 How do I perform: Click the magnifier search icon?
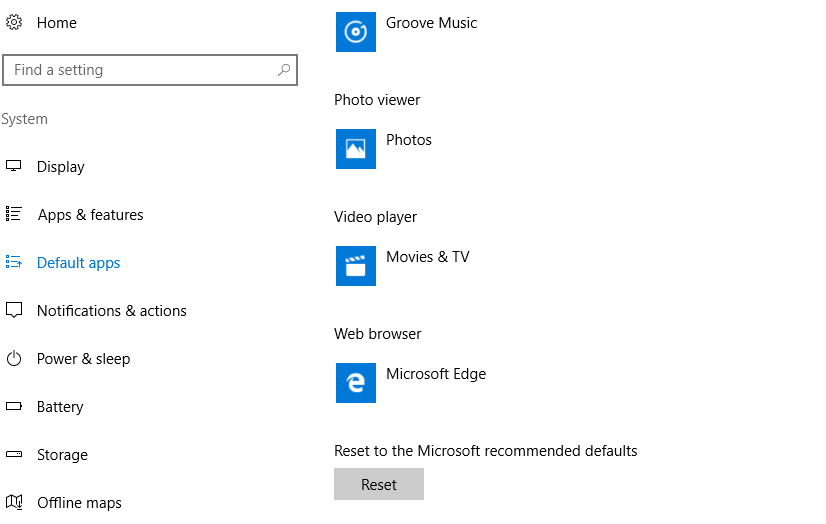(x=284, y=70)
